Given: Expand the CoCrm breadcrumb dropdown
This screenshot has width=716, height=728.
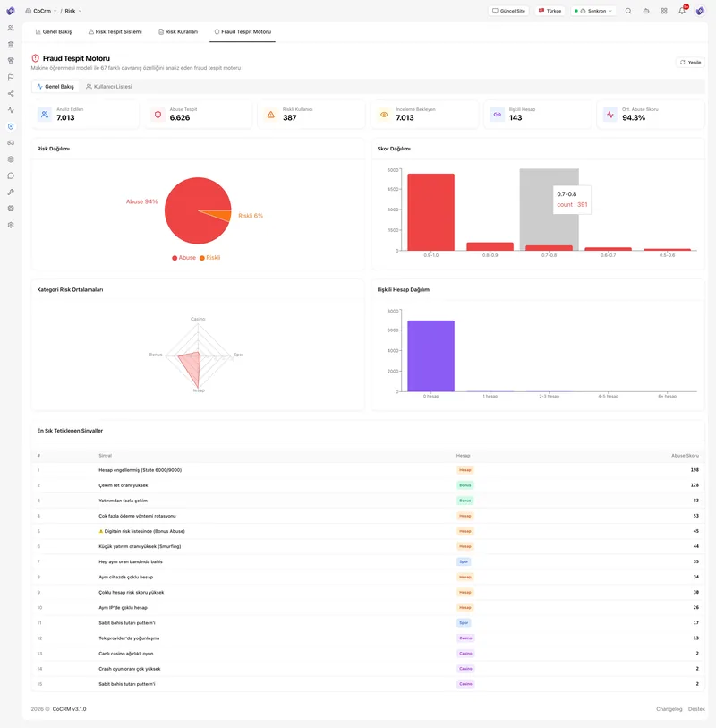Looking at the screenshot, I should coord(41,11).
